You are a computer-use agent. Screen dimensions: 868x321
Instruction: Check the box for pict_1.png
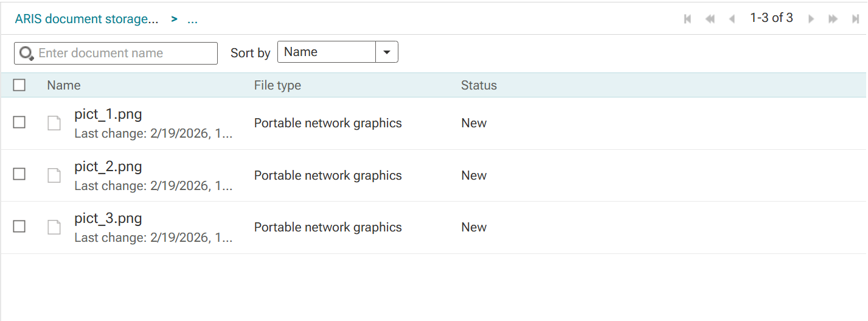point(19,122)
